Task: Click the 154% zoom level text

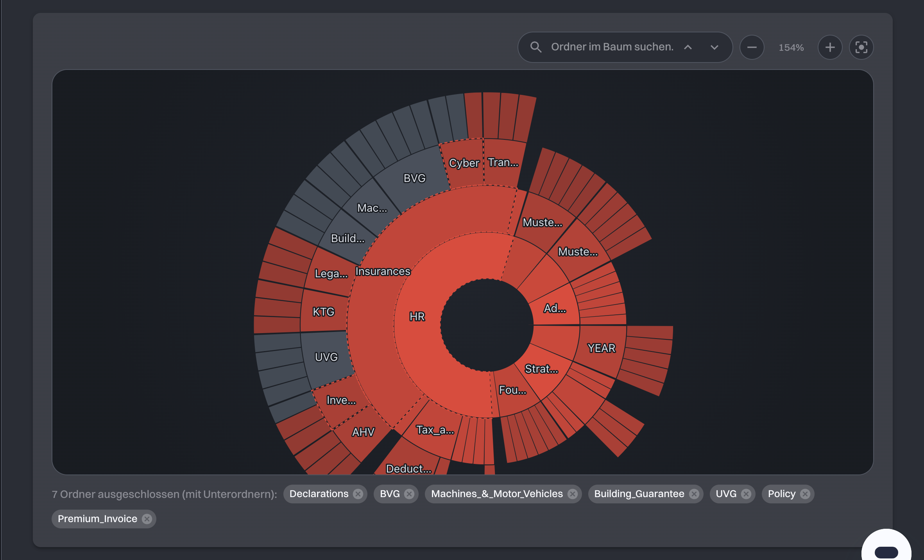Action: (x=791, y=48)
